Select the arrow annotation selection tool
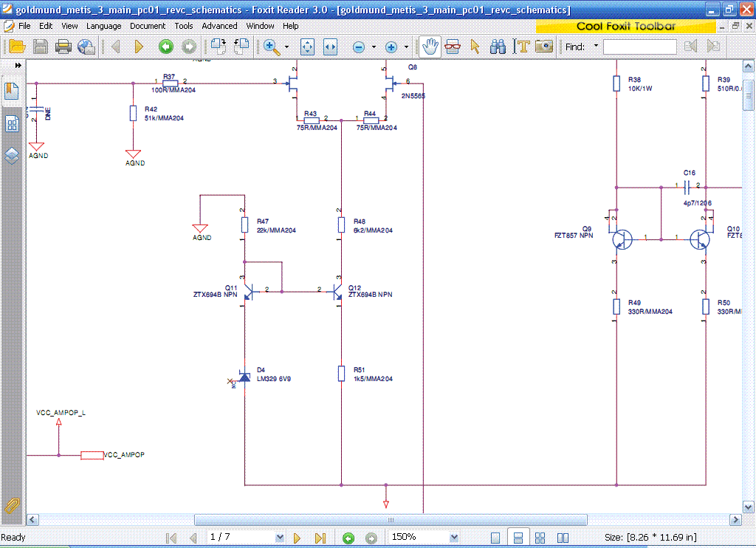Viewport: 756px width, 548px height. [475, 47]
